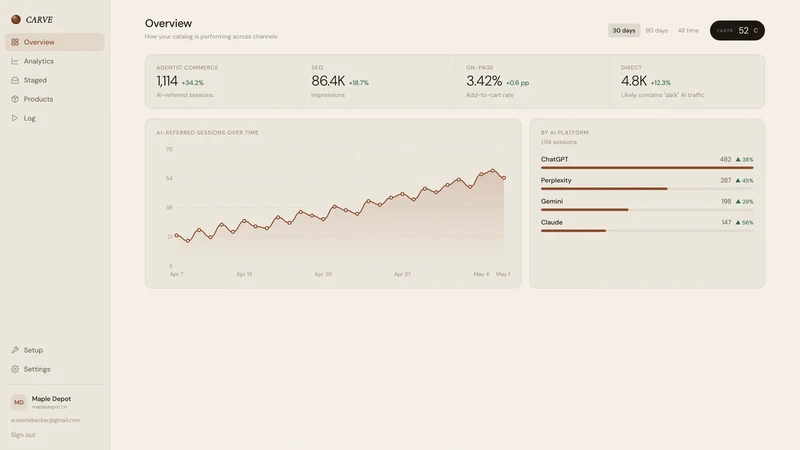Click the +18.7% SEO change value
Screen dimensions: 800x450
[x=359, y=83]
